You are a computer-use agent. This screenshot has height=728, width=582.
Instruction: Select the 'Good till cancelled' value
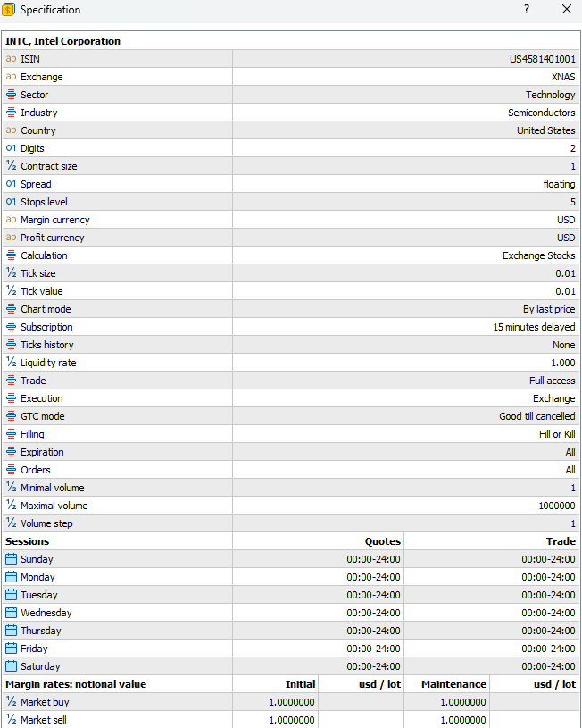(x=537, y=416)
